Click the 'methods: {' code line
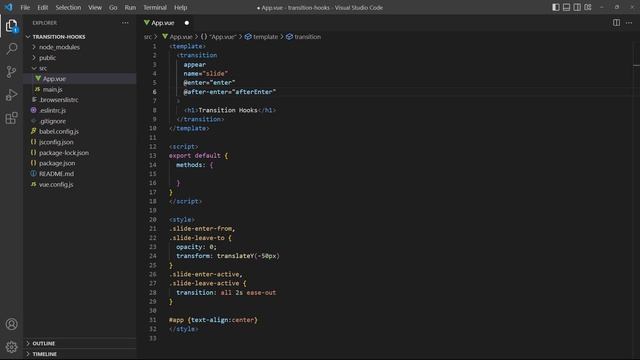 (x=195, y=165)
